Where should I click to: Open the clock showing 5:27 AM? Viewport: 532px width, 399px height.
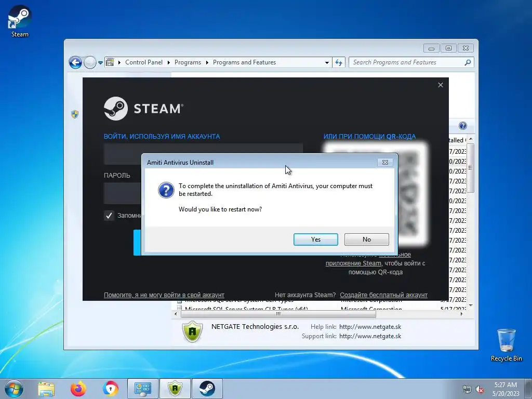click(x=506, y=389)
